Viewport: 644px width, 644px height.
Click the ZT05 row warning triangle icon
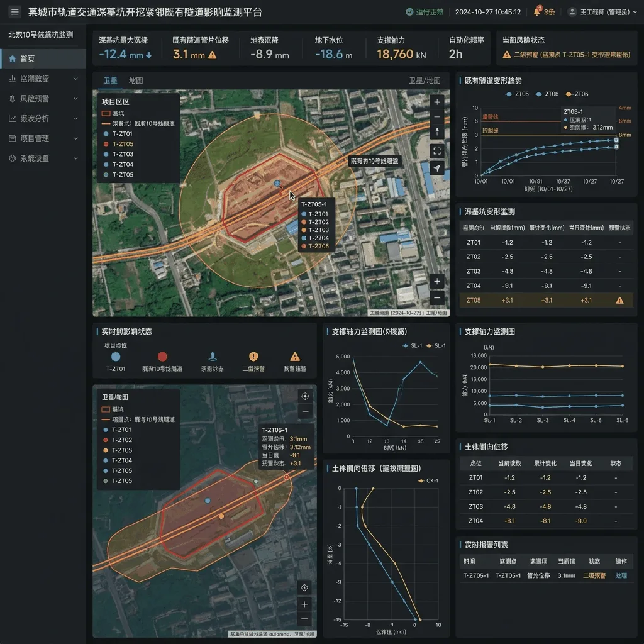tap(619, 300)
